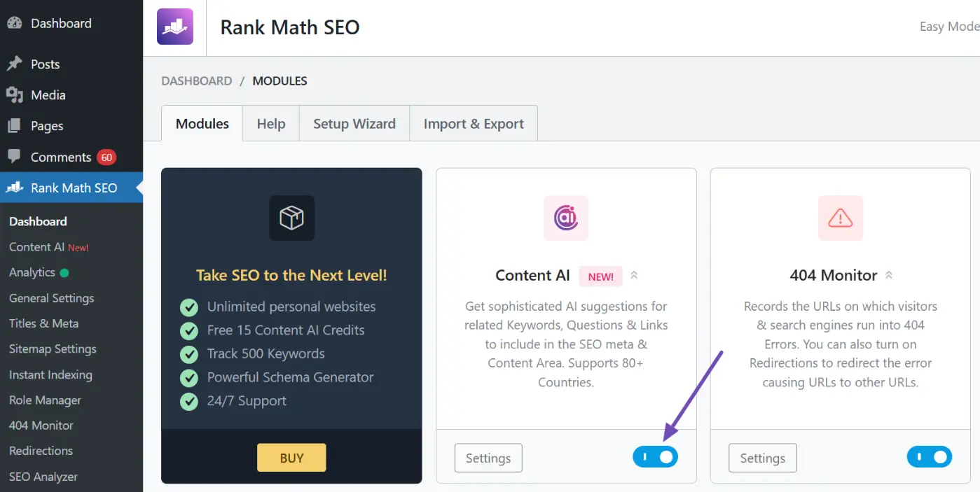Screen dimensions: 980x492
Task: Collapse the Content AI card description
Action: pos(634,275)
